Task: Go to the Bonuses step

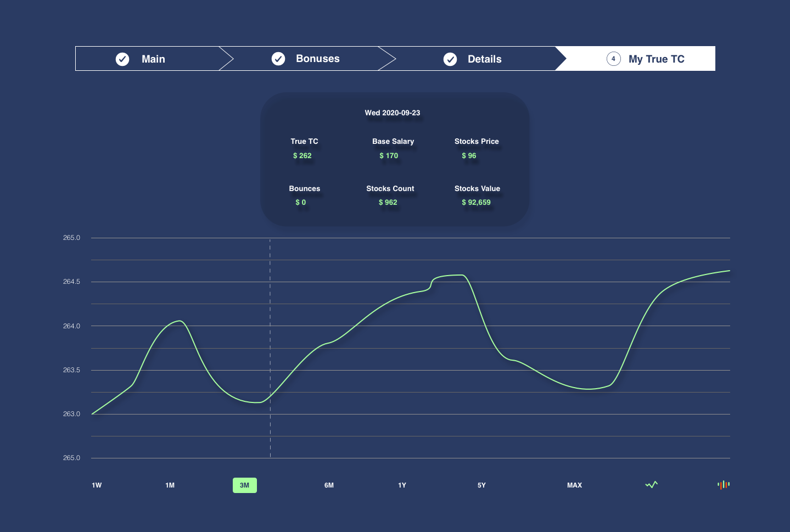Action: (317, 59)
